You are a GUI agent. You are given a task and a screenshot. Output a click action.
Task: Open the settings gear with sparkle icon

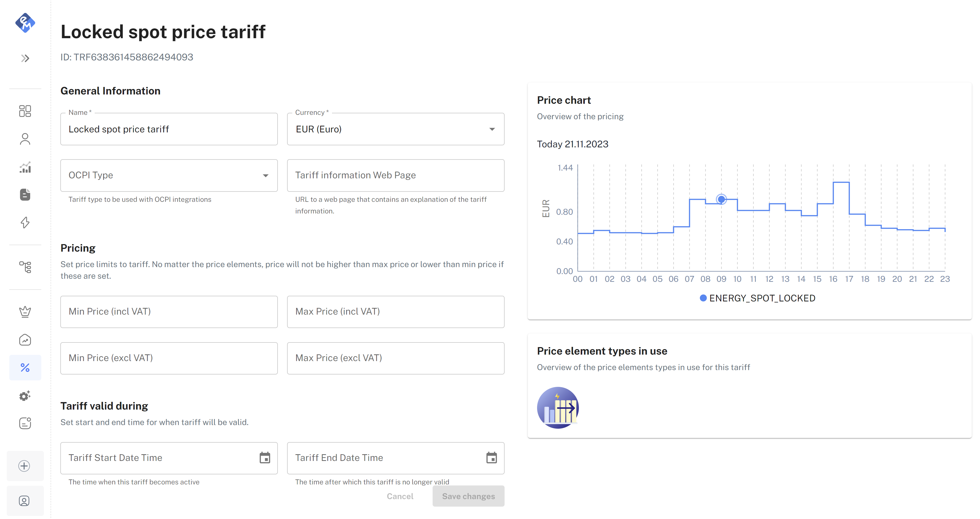pyautogui.click(x=25, y=396)
